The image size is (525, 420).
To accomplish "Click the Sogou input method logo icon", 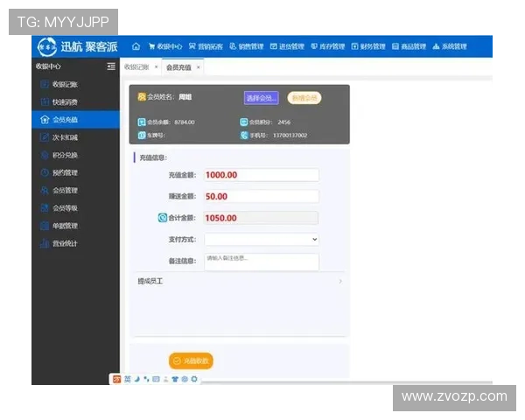I will [117, 379].
